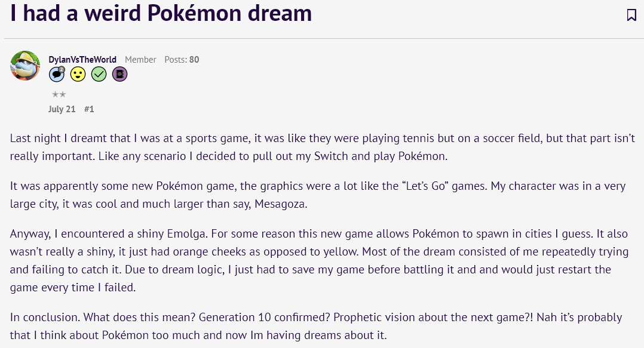Image resolution: width=644 pixels, height=348 pixels.
Task: Click the phrase "Generation 10 confirmed?"
Action: pyautogui.click(x=264, y=317)
